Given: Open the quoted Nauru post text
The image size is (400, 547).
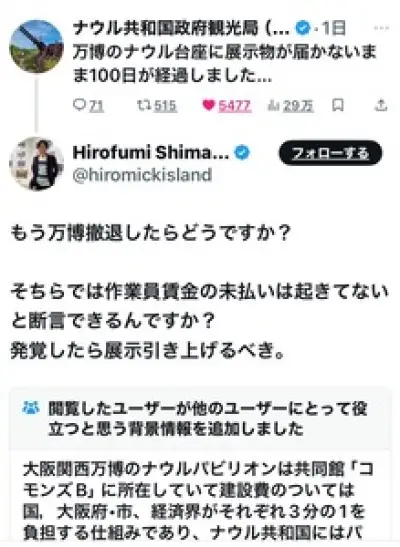Looking at the screenshot, I should tap(225, 64).
